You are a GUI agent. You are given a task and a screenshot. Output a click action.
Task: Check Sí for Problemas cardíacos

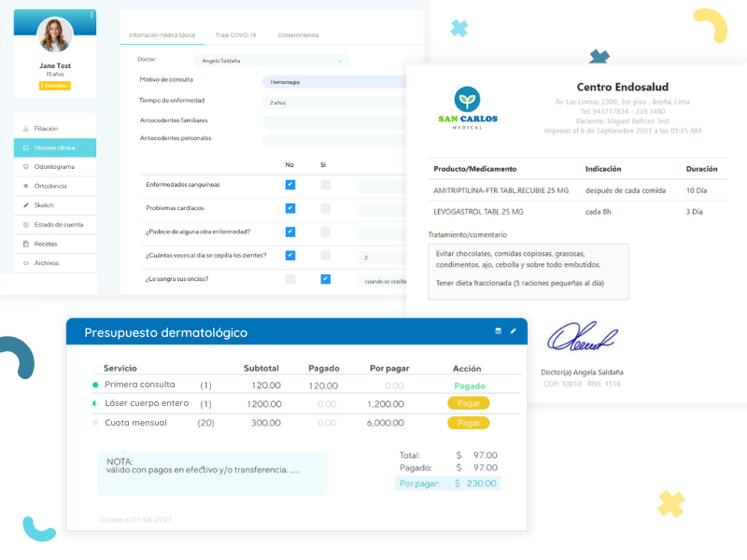pyautogui.click(x=325, y=208)
